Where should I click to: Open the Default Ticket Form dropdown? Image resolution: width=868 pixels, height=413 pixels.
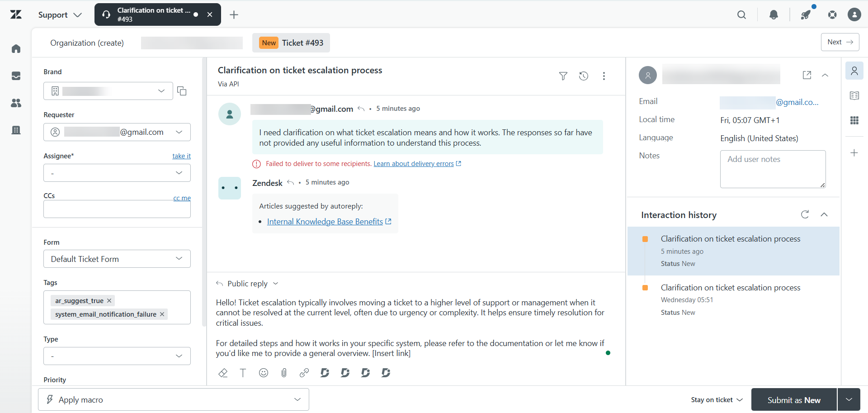coord(117,259)
